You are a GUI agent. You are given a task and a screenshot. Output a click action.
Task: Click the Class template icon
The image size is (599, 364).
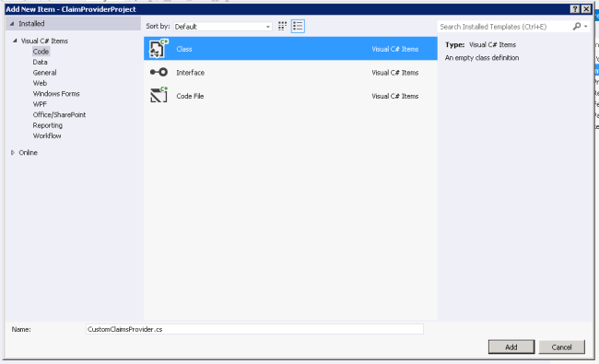pos(159,49)
